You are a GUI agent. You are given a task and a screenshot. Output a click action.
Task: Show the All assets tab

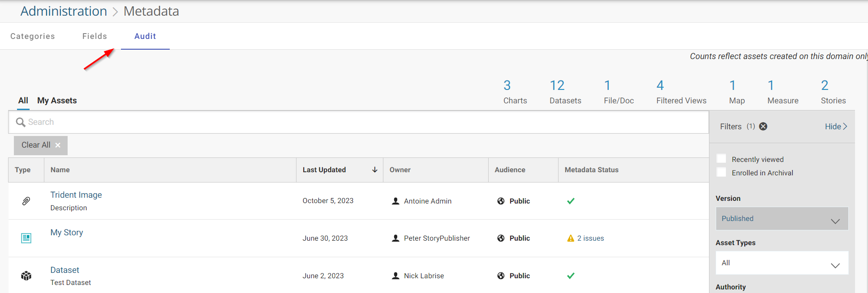(23, 101)
